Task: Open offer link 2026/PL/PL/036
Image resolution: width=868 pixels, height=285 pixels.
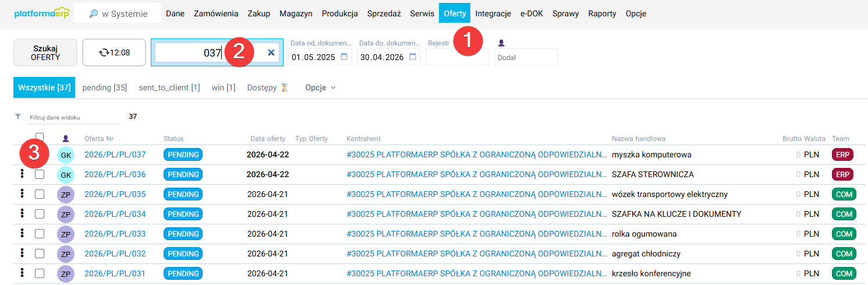Action: point(115,175)
